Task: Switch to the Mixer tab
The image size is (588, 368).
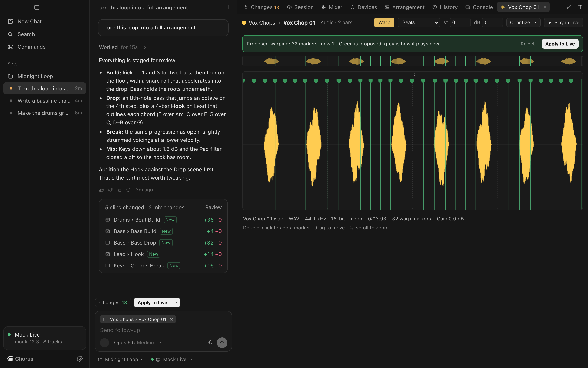Action: 332,7
